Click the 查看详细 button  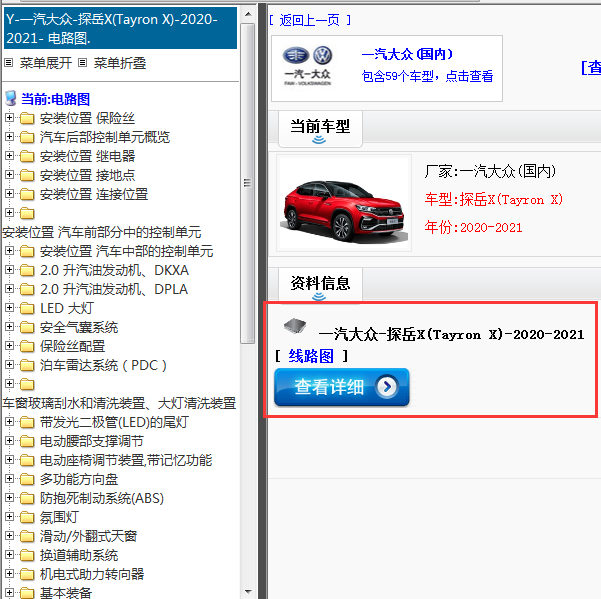pyautogui.click(x=342, y=387)
